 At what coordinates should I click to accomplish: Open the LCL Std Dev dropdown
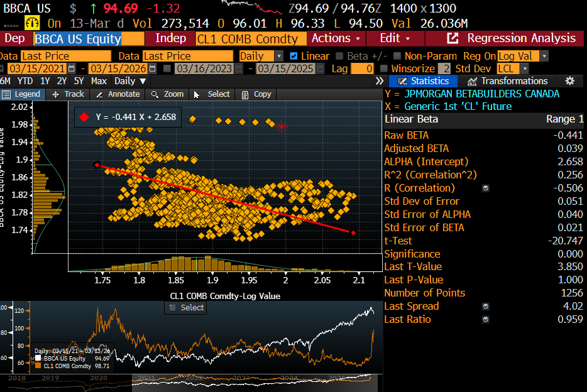(524, 68)
